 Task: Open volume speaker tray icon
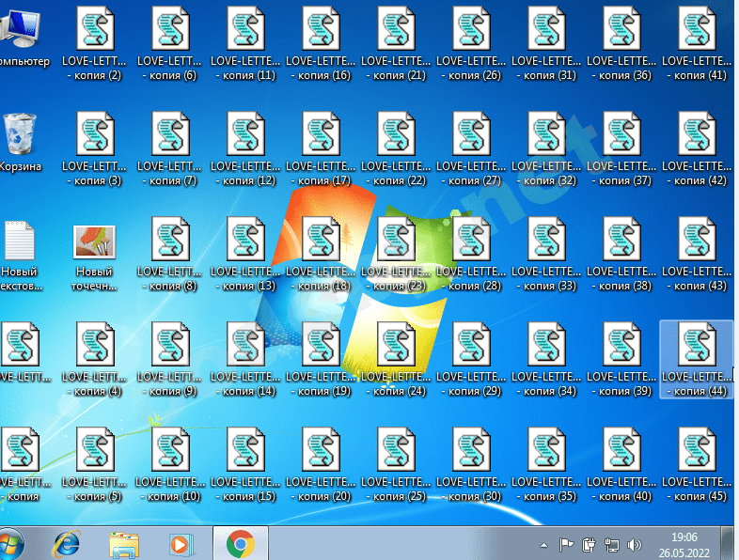click(635, 545)
